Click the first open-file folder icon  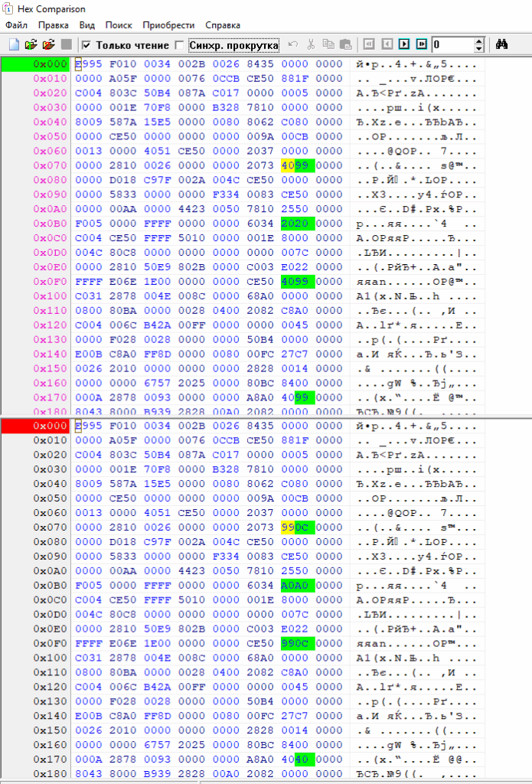(31, 44)
